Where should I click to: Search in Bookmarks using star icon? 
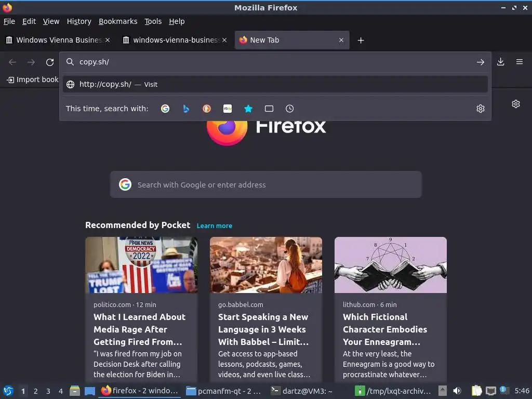[x=248, y=109]
